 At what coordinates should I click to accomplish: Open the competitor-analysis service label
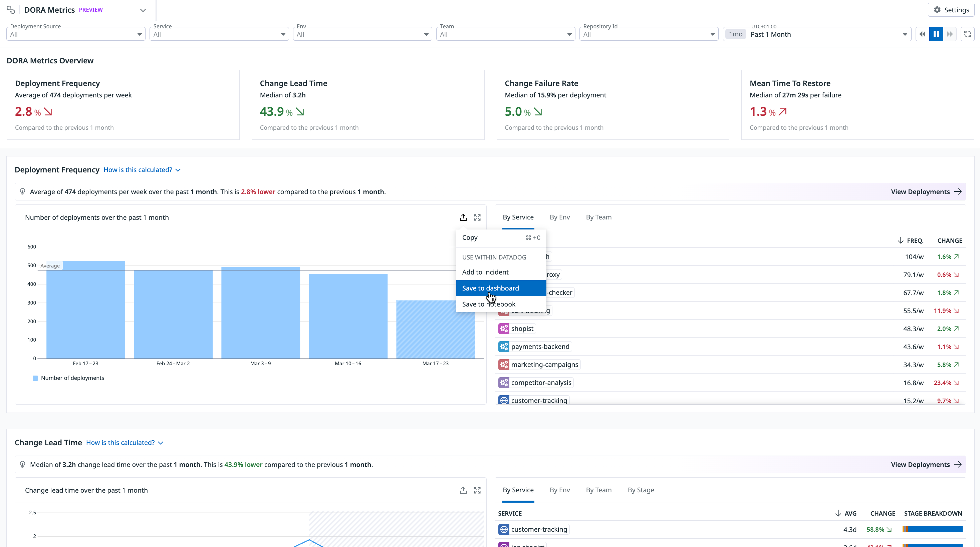tap(541, 383)
